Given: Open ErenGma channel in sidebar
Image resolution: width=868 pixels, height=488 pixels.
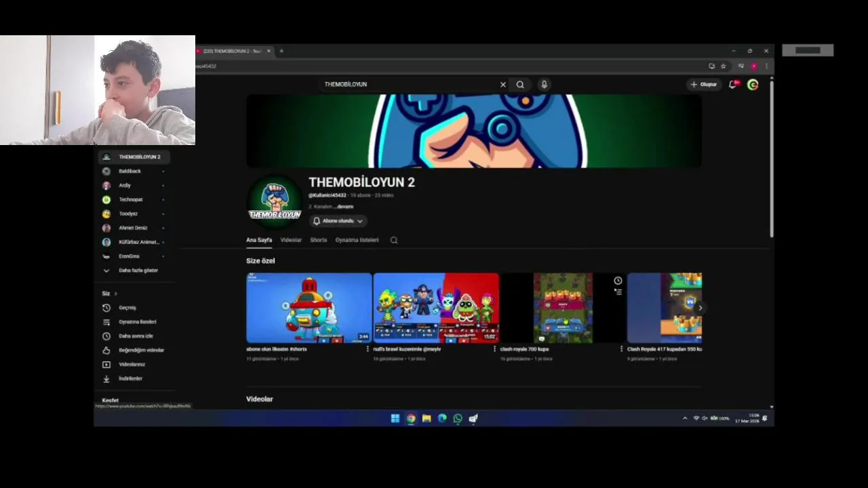Looking at the screenshot, I should (x=133, y=256).
